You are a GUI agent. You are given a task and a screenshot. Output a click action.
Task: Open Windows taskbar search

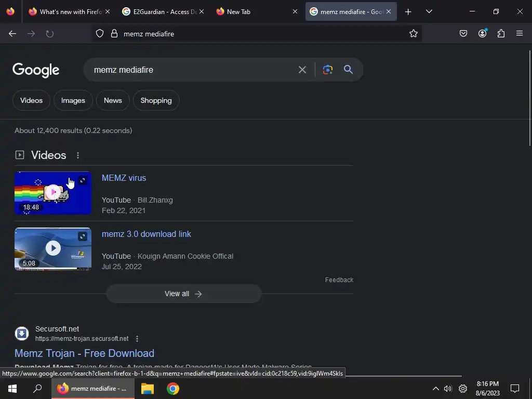click(x=37, y=389)
